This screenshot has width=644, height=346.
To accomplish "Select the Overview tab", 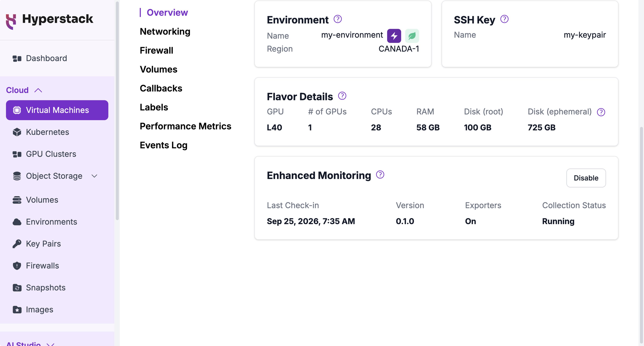I will 167,13.
